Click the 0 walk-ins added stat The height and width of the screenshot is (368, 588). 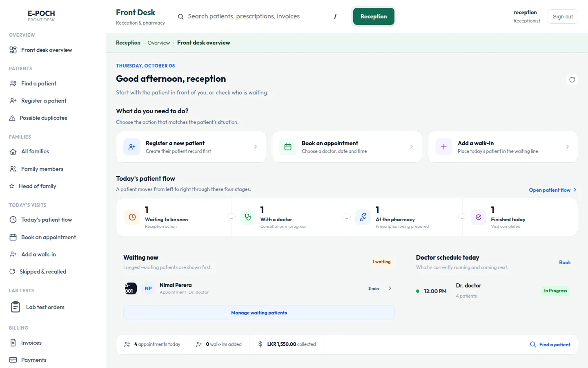click(219, 344)
